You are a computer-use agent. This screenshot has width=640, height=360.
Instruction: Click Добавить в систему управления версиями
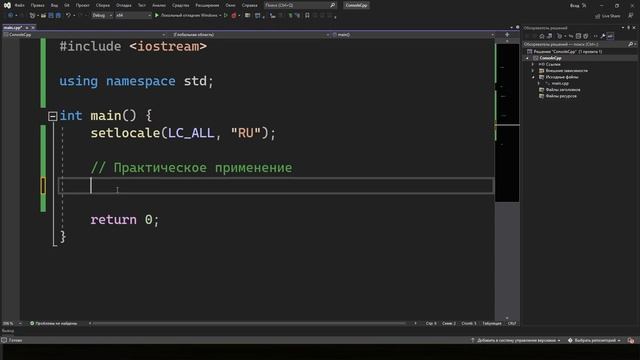pos(516,340)
